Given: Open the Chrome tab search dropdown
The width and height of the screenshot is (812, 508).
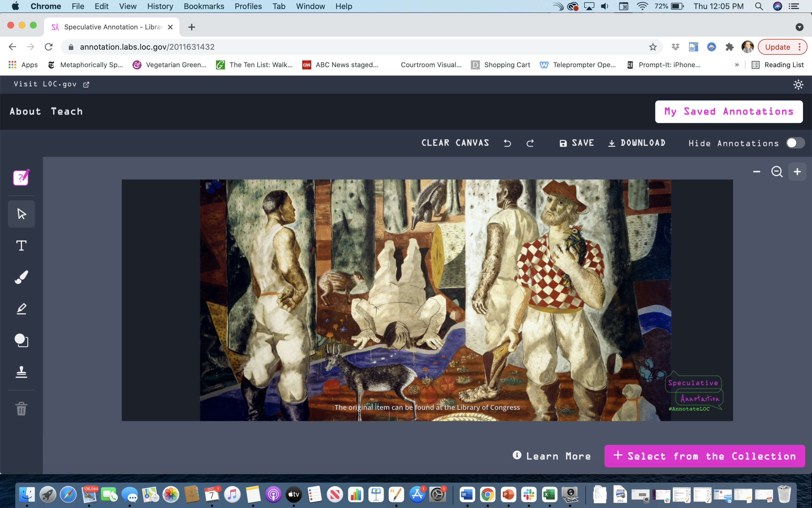Looking at the screenshot, I should (799, 27).
